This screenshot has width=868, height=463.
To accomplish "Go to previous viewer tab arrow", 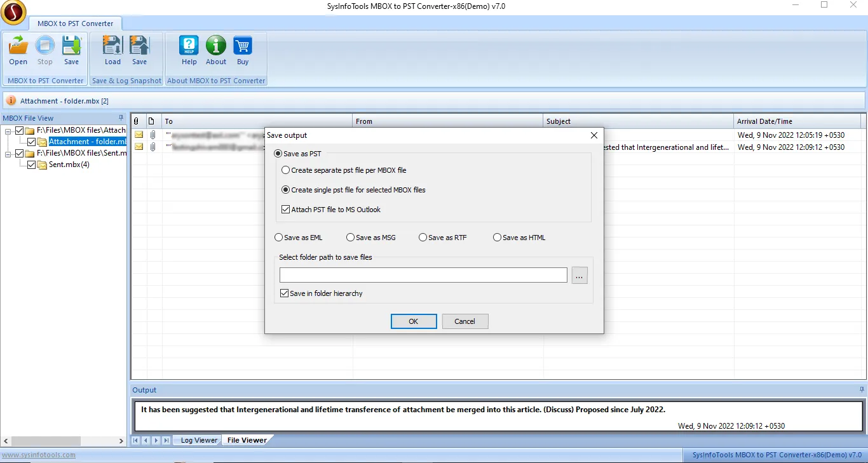I will tap(146, 440).
